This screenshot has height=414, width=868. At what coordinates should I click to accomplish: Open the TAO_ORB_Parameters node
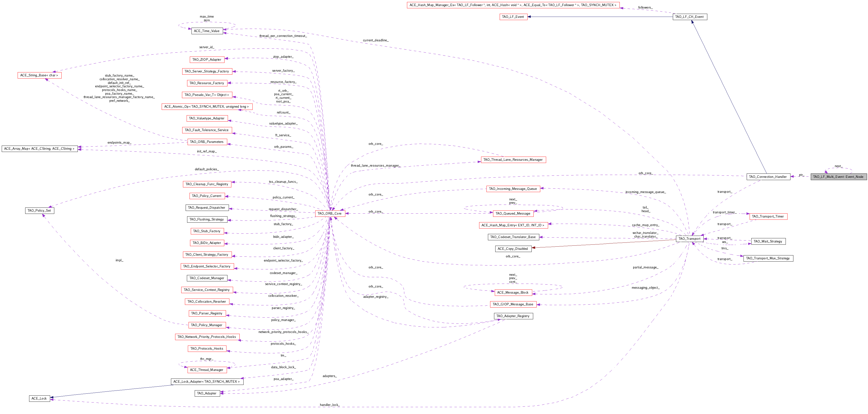click(207, 142)
